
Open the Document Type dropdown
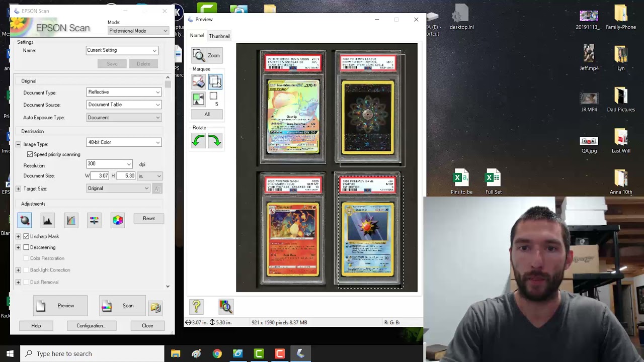tap(124, 93)
